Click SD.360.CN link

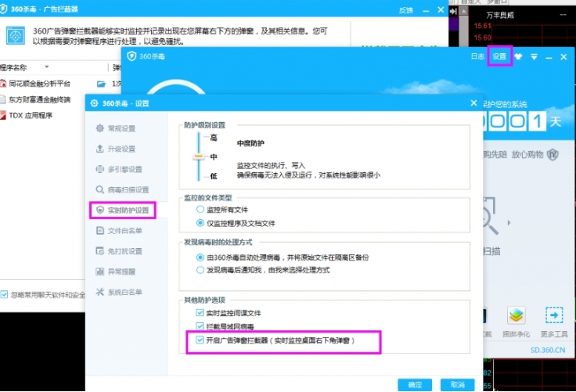click(547, 350)
